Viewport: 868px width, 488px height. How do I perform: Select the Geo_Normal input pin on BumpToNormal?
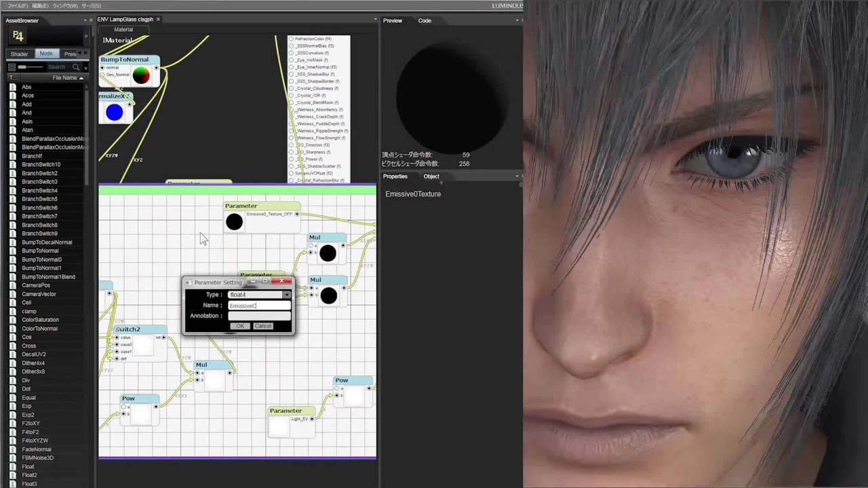(x=102, y=75)
